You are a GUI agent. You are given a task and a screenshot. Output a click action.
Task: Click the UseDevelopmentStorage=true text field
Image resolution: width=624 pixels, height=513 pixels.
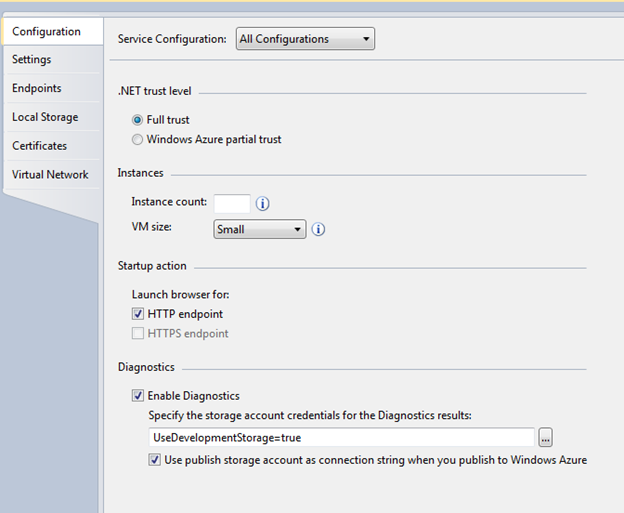(x=340, y=438)
